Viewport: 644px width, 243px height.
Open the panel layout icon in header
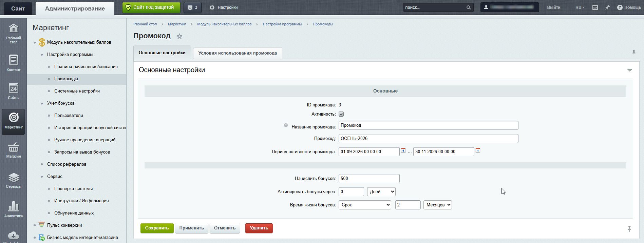tap(595, 7)
